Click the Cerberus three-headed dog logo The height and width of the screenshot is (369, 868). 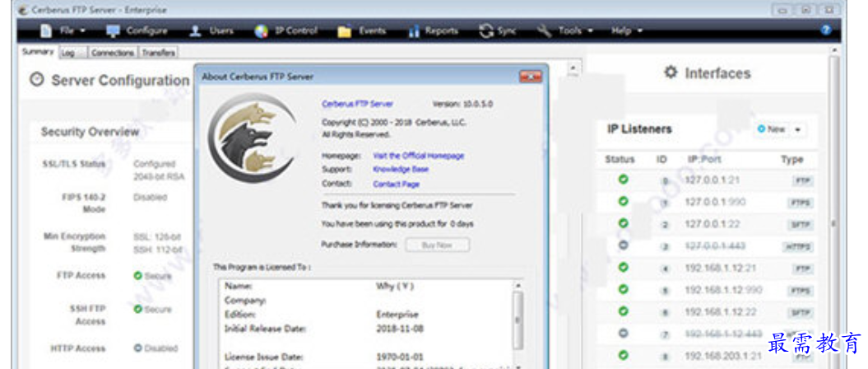click(252, 138)
